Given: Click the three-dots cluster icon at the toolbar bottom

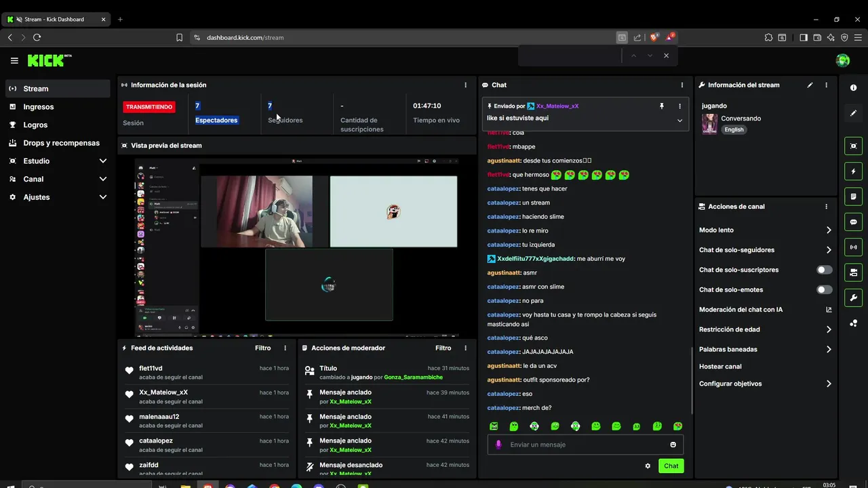Looking at the screenshot, I should (x=853, y=323).
